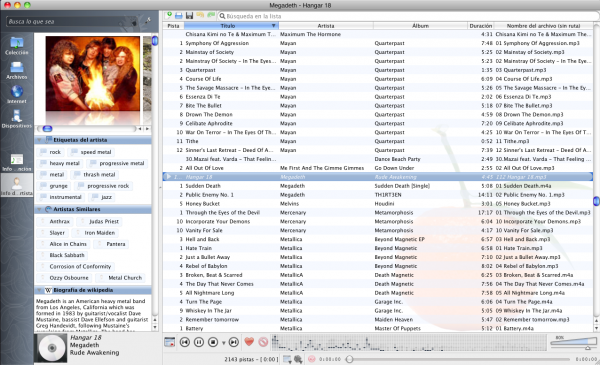
Task: Click the album cover disc in now playing
Action: click(x=51, y=348)
